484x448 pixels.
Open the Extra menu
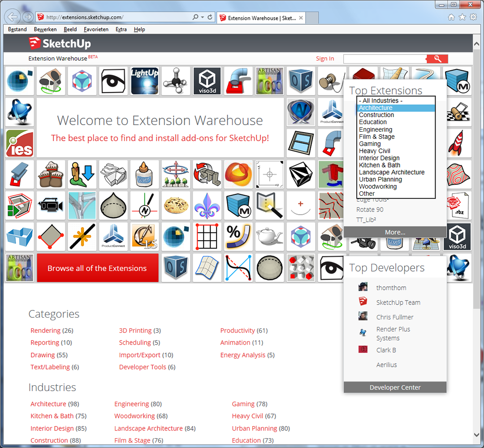(121, 29)
